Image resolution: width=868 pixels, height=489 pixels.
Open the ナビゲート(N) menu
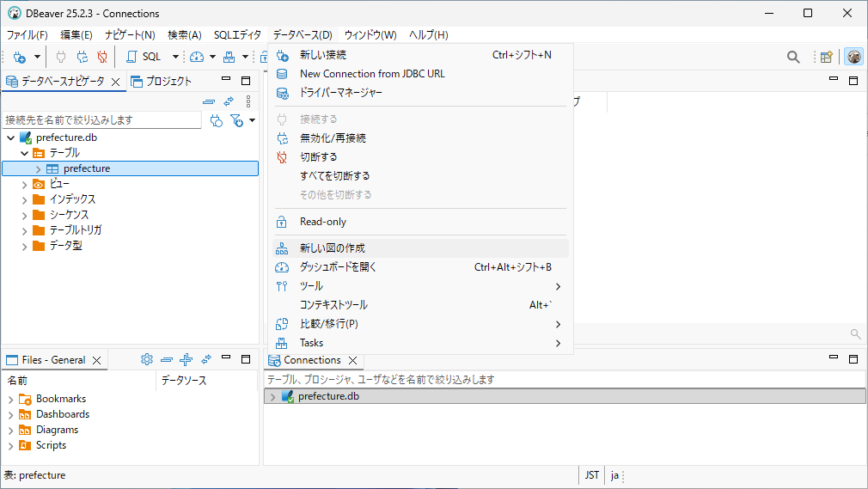click(130, 35)
